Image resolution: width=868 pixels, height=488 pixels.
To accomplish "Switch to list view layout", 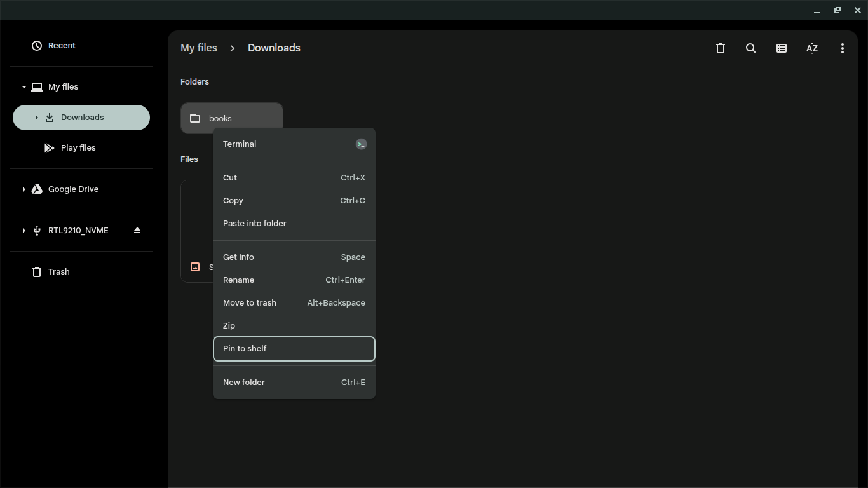I will (x=782, y=48).
